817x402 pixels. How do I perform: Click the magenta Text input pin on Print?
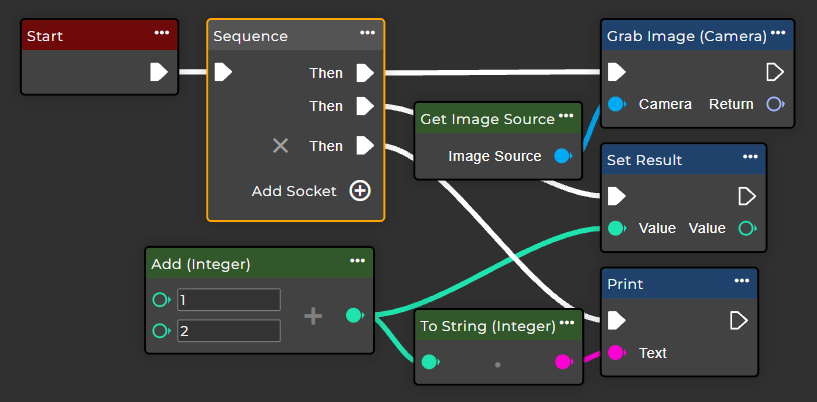(617, 353)
